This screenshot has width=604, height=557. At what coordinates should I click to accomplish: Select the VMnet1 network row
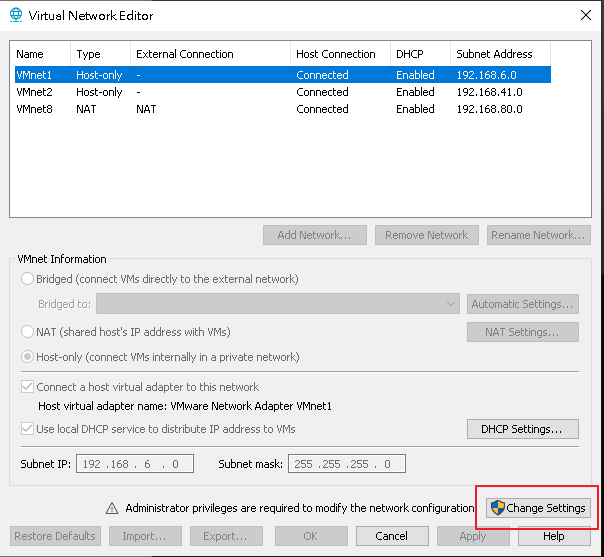(x=283, y=75)
